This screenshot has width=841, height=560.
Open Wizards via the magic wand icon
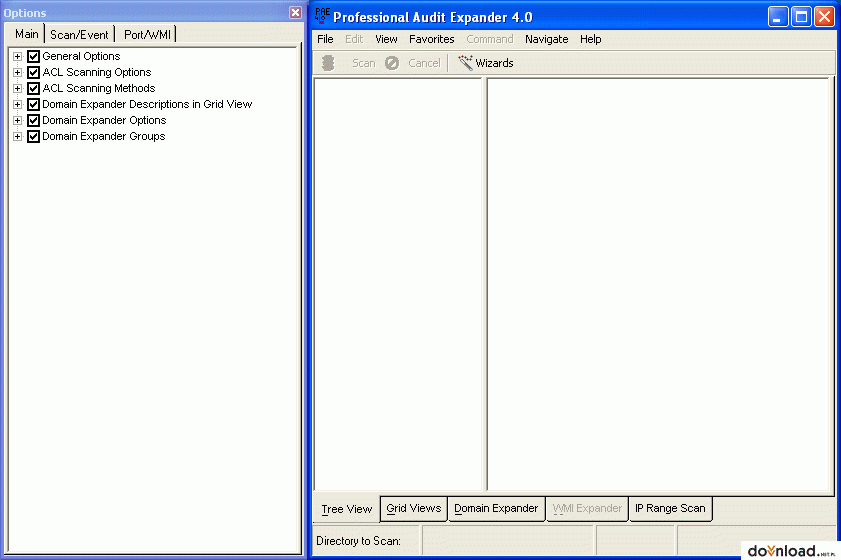466,63
